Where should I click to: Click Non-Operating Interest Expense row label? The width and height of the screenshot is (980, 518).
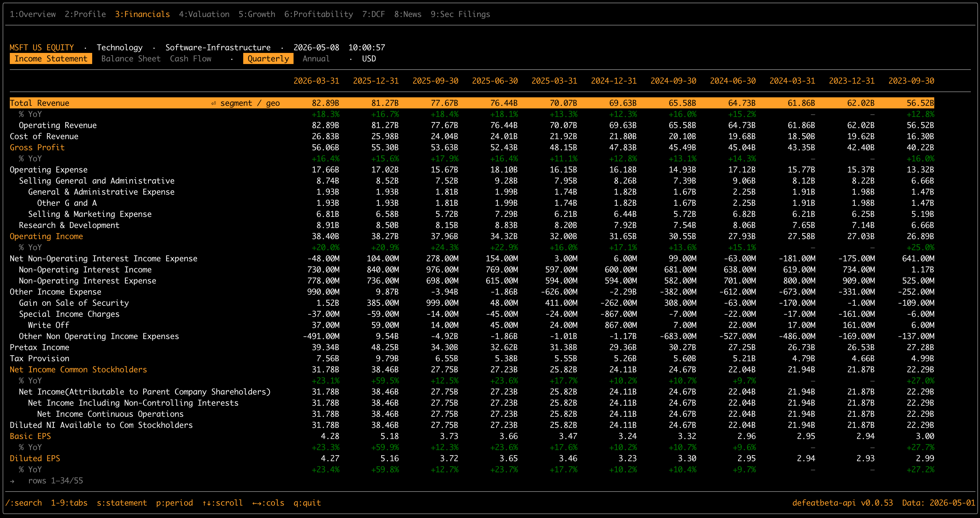click(88, 281)
